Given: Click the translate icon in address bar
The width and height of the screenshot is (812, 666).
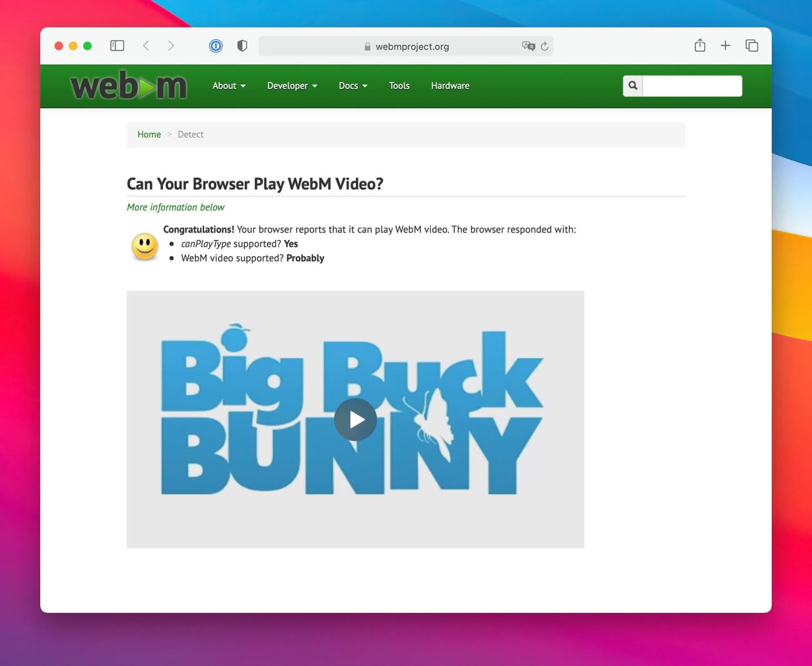Looking at the screenshot, I should (x=528, y=46).
